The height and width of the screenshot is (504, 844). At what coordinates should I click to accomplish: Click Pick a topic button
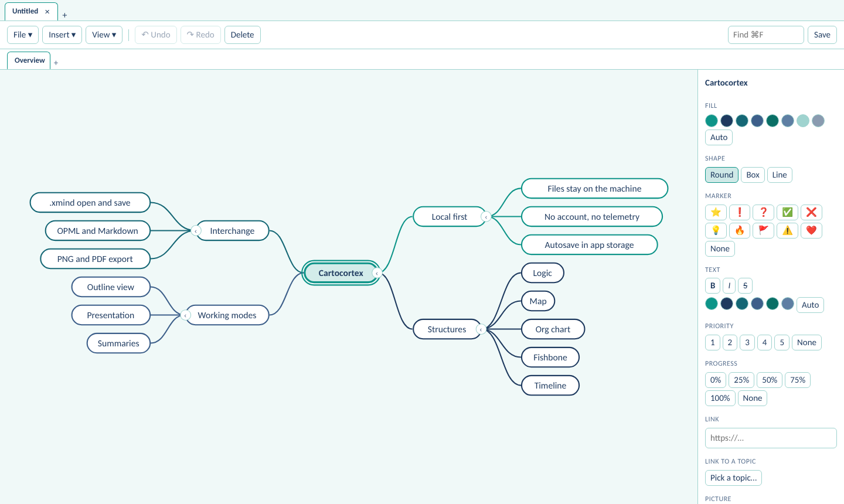click(733, 478)
